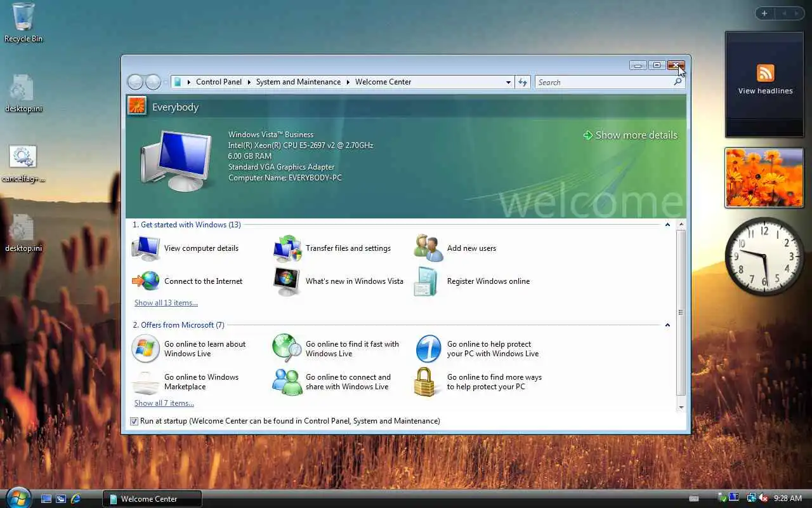This screenshot has height=508, width=812.
Task: Click Show Desktop in Quick Launch
Action: [46, 499]
